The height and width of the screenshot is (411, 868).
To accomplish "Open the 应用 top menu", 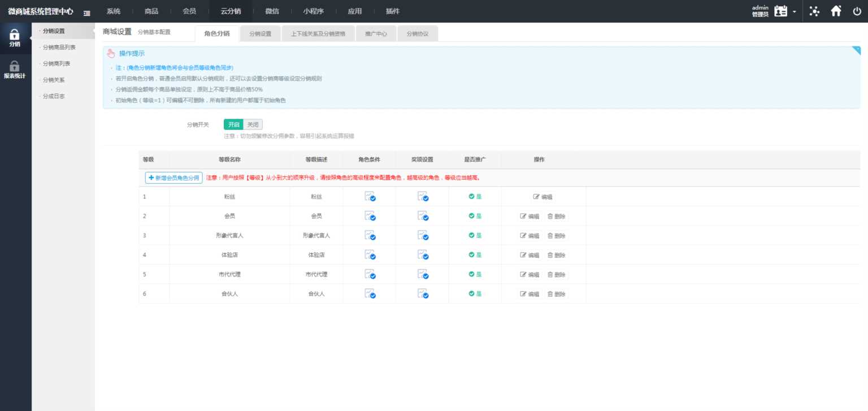I will pos(355,11).
